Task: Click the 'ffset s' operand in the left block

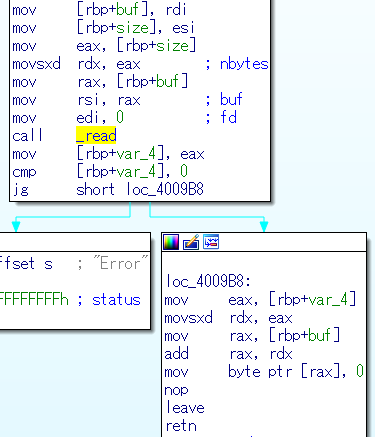Action: [26, 263]
